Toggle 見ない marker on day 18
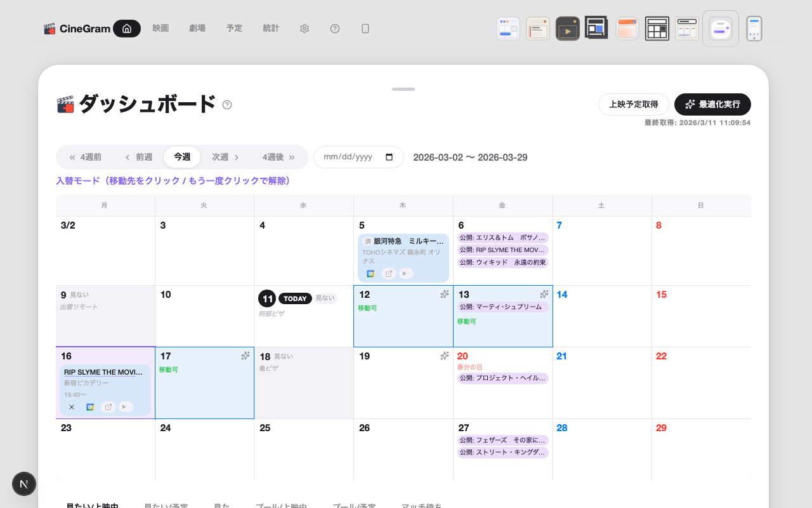812x508 pixels. (284, 357)
